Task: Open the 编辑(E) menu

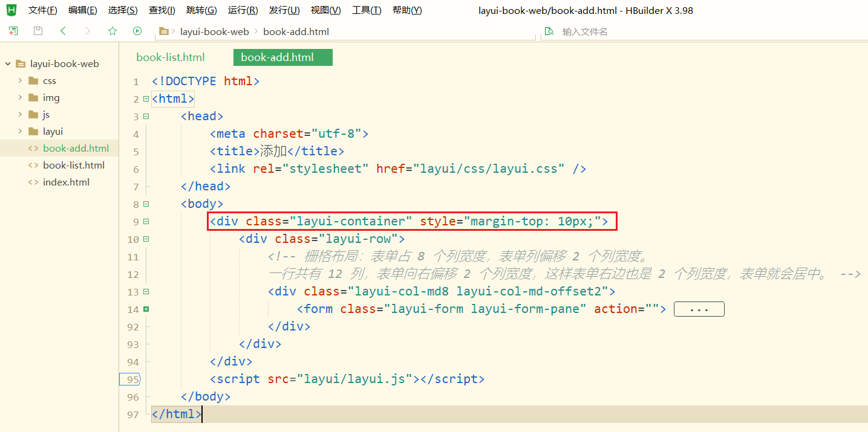Action: [x=83, y=10]
